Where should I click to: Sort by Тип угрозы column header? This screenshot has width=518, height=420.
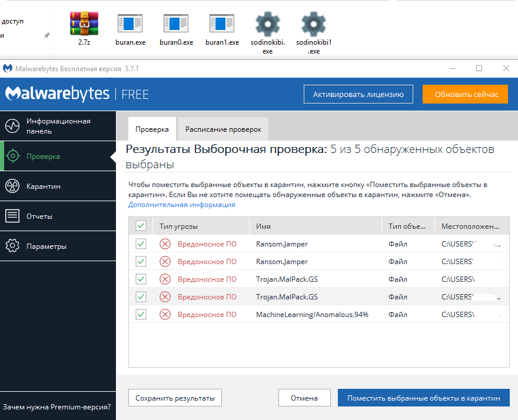coord(201,226)
